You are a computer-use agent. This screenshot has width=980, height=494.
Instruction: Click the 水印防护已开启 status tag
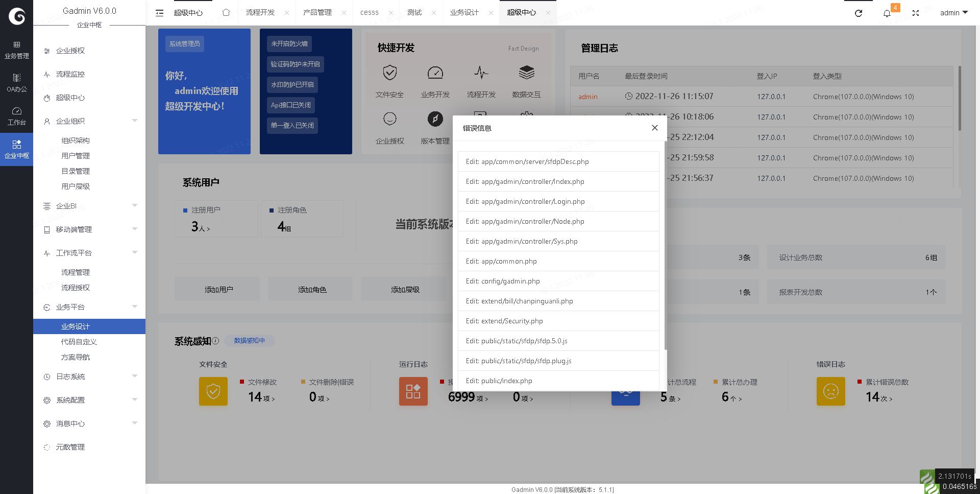click(292, 85)
